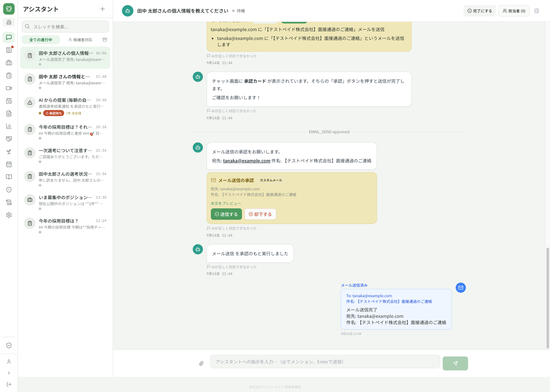
Task: Click the robot avatar in thread header
Action: click(x=127, y=11)
